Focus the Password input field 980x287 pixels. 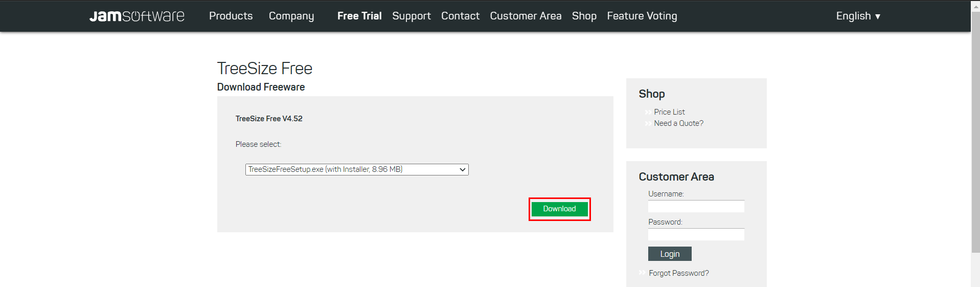point(696,234)
